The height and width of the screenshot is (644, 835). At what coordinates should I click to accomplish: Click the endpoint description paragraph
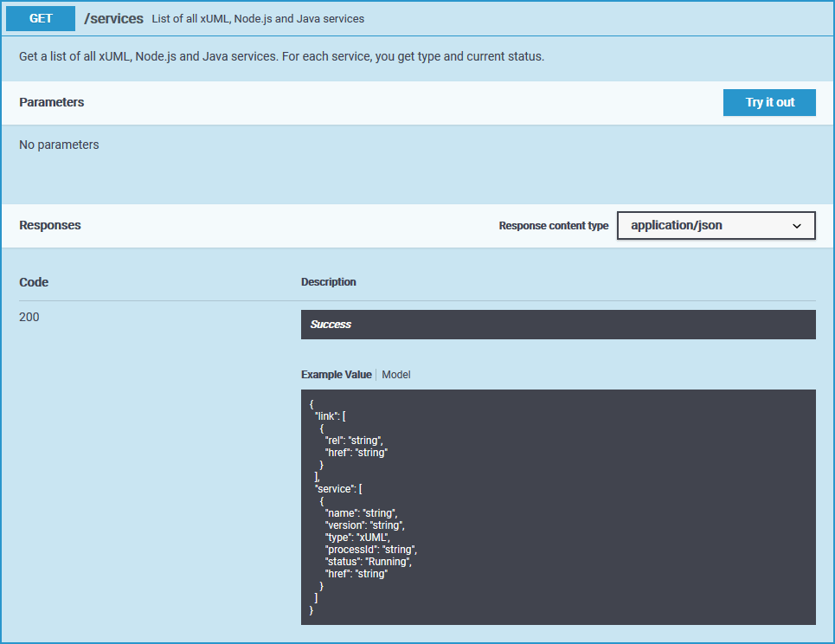click(281, 56)
